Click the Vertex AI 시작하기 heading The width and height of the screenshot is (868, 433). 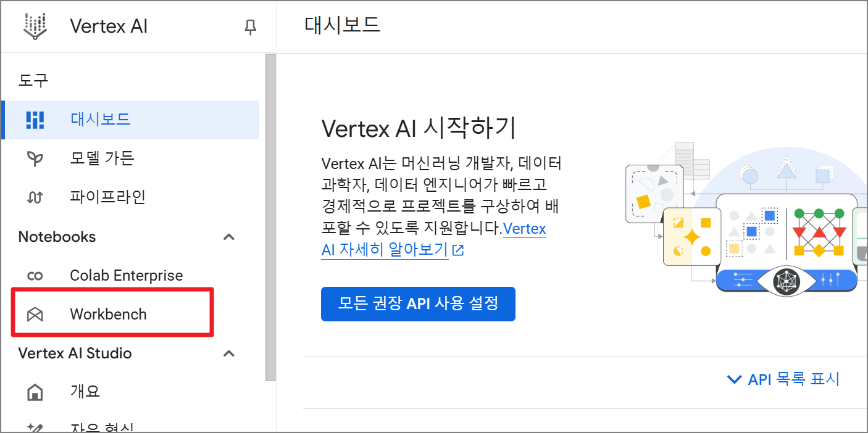point(419,129)
